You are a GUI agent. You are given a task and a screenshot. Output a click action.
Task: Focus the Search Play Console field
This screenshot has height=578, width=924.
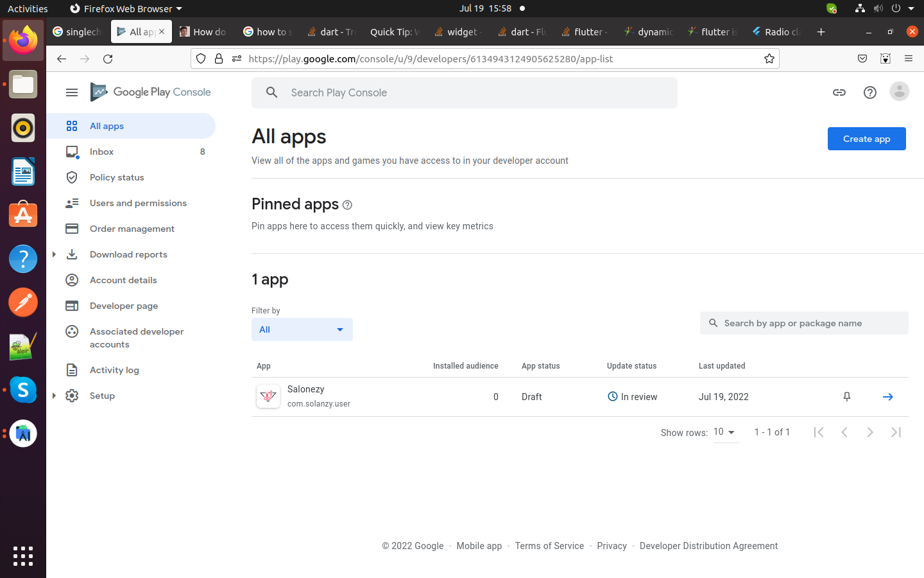click(x=465, y=92)
